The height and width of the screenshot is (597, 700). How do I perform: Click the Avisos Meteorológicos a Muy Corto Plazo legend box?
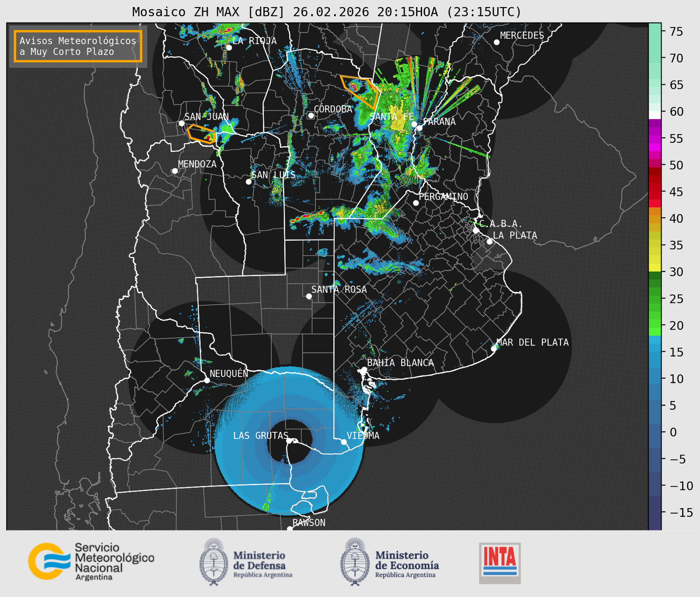pyautogui.click(x=78, y=46)
